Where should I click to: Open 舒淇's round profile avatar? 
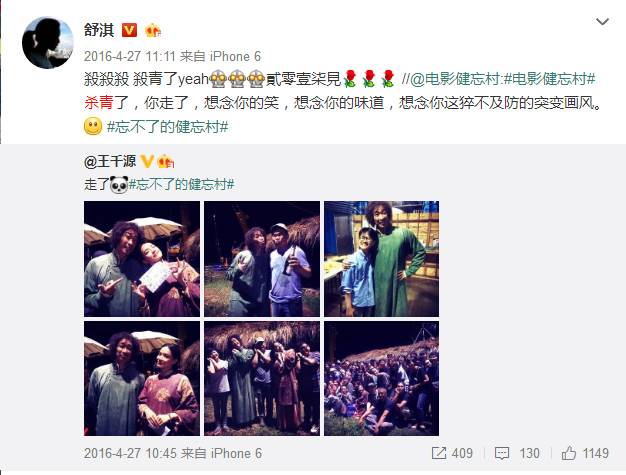click(48, 43)
